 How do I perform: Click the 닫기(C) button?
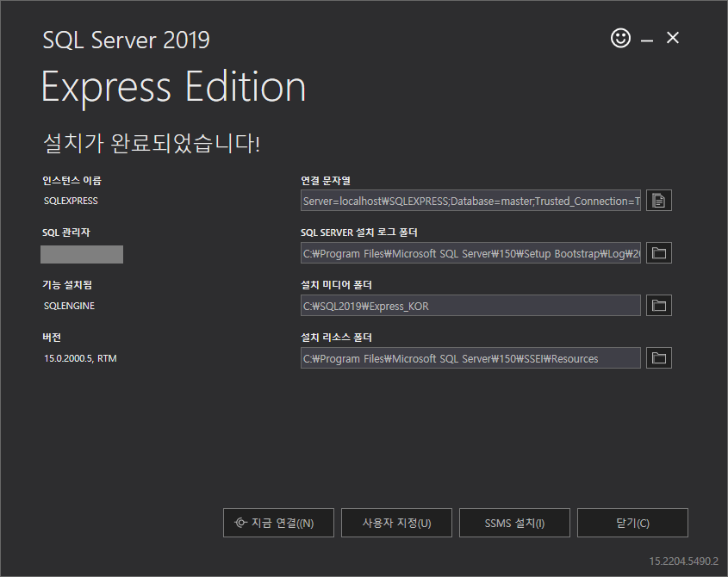coord(632,523)
